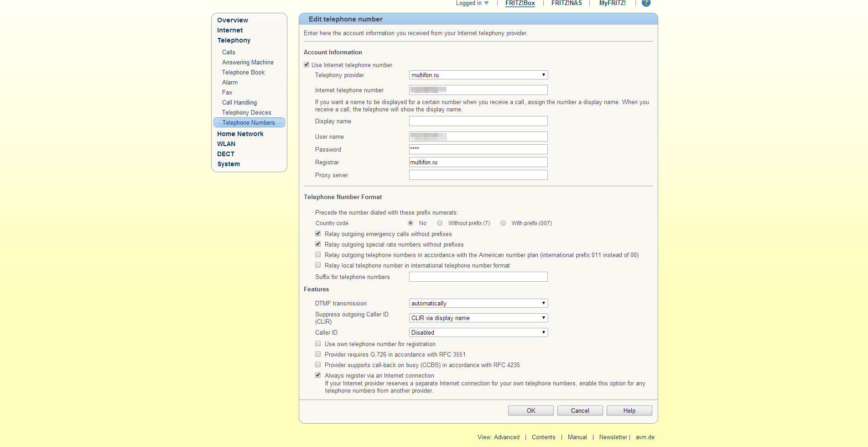The height and width of the screenshot is (447, 868).
Task: Visit avm.de footer link
Action: pyautogui.click(x=645, y=437)
